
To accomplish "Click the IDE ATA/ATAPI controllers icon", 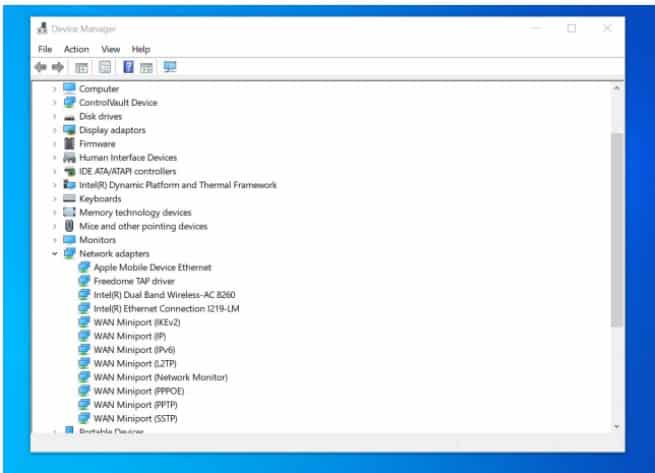I will (x=69, y=171).
